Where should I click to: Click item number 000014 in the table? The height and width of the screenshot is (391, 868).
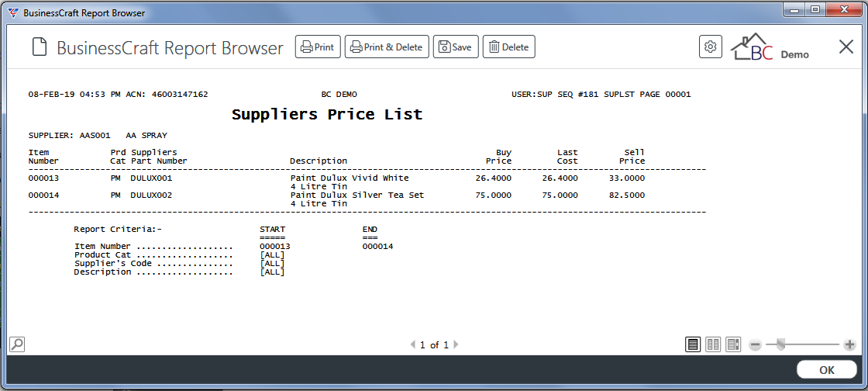(x=43, y=195)
